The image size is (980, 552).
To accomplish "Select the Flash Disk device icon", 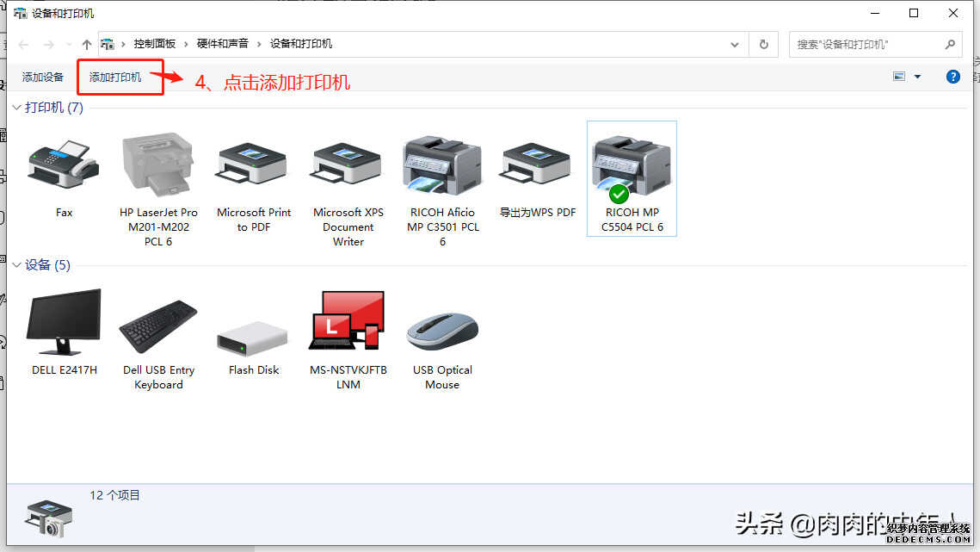I will 252,338.
